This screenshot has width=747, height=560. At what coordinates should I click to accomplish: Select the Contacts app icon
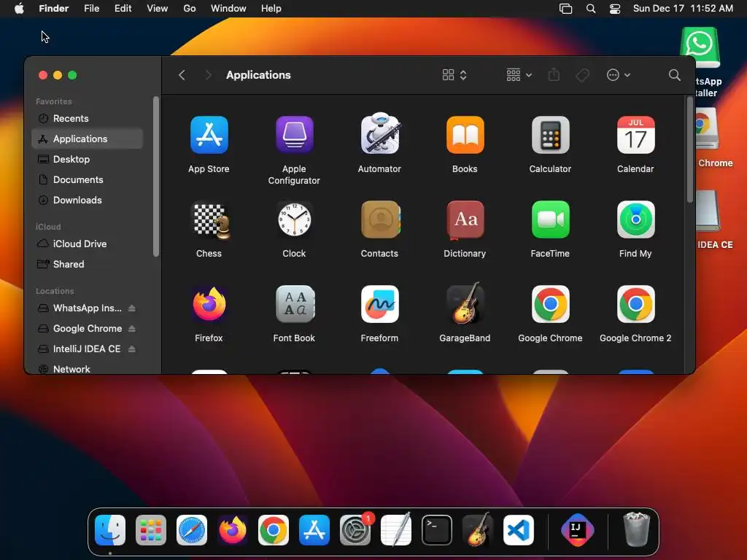point(380,219)
